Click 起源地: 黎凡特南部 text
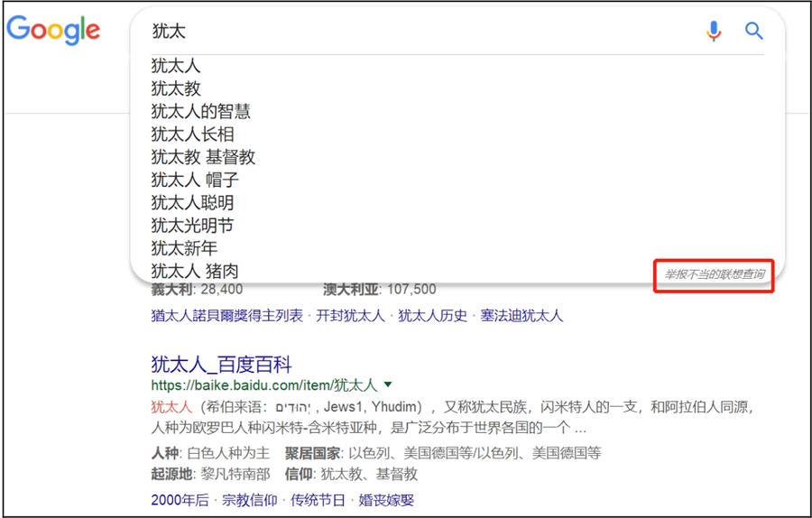 coord(211,474)
